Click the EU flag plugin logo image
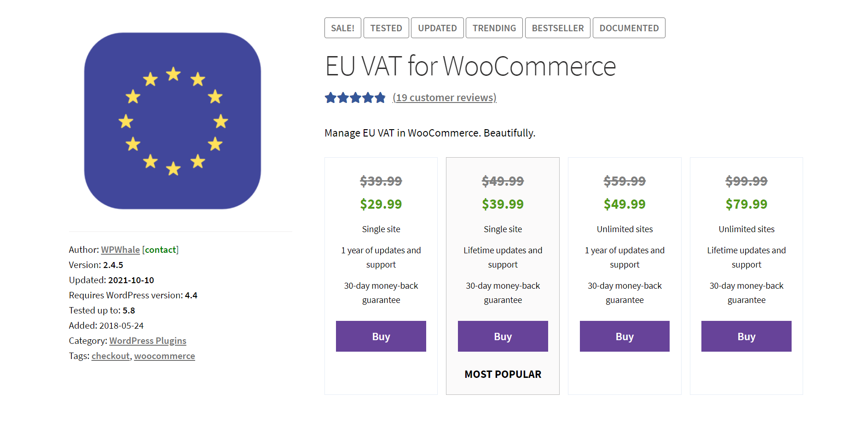 coord(173,121)
